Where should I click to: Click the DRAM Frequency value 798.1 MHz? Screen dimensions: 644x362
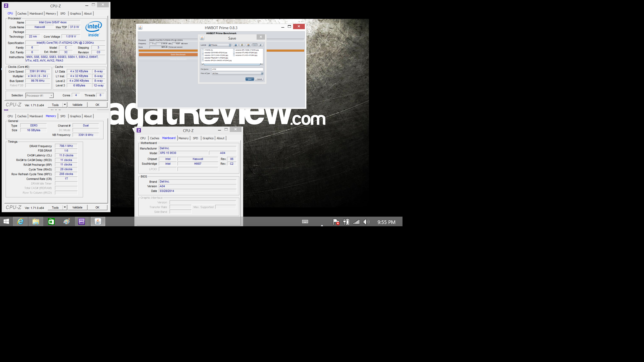click(66, 146)
